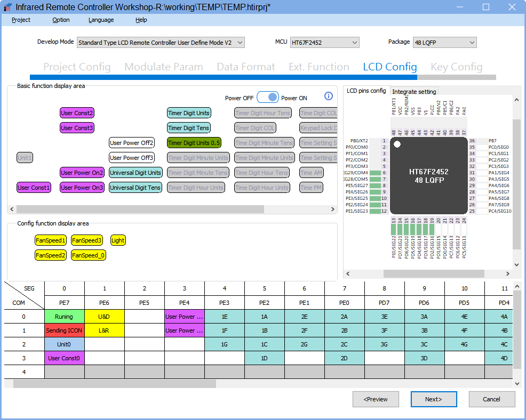Viewport: 526px width, 420px height.
Task: Open the Project menu
Action: tap(21, 20)
